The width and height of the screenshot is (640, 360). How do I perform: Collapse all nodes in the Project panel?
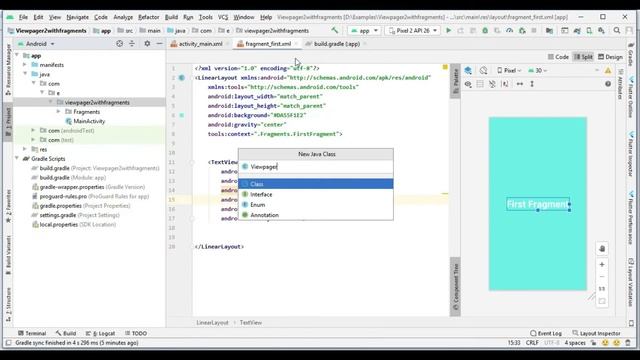[132, 44]
